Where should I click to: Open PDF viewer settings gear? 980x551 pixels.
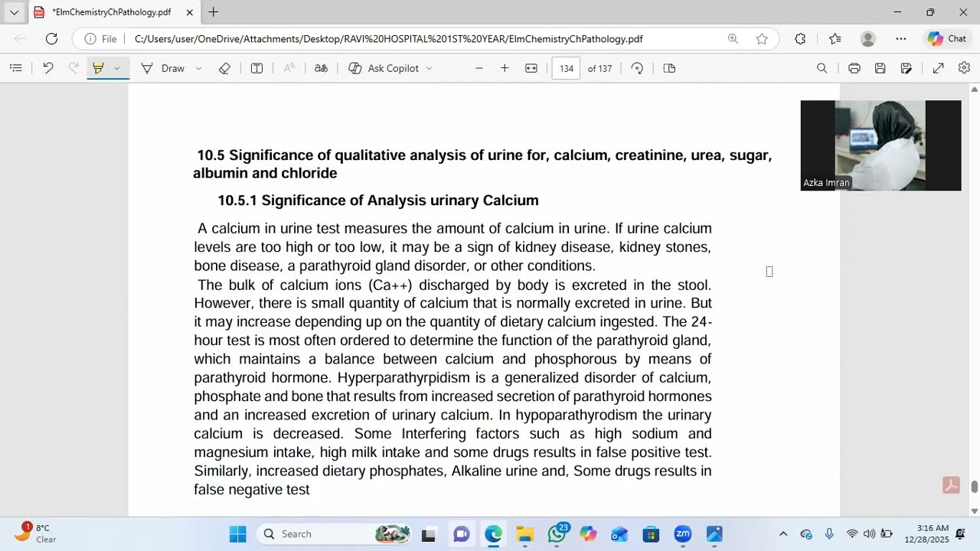[964, 68]
